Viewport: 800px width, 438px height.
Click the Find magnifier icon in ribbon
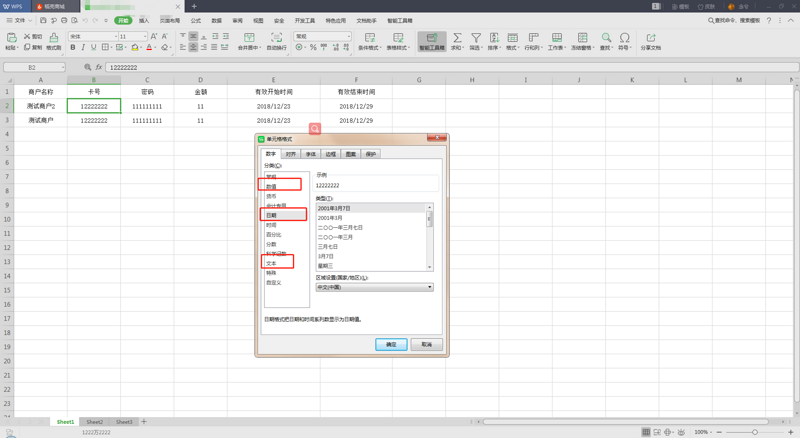coord(606,38)
